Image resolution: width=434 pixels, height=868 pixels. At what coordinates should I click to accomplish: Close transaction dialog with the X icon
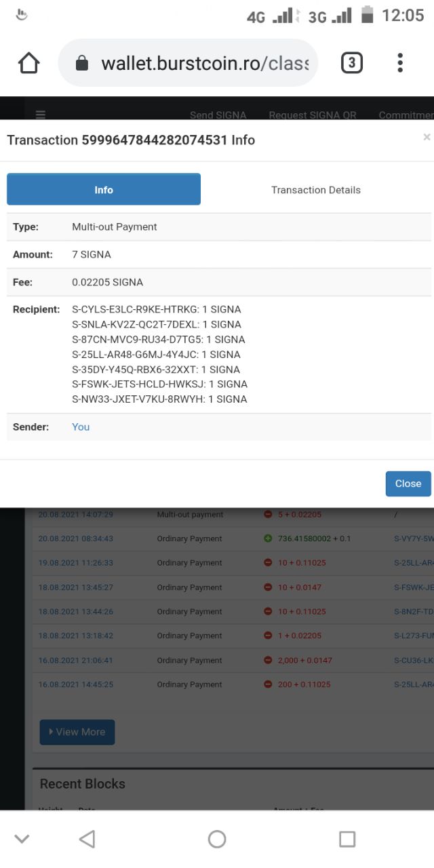[x=427, y=137]
